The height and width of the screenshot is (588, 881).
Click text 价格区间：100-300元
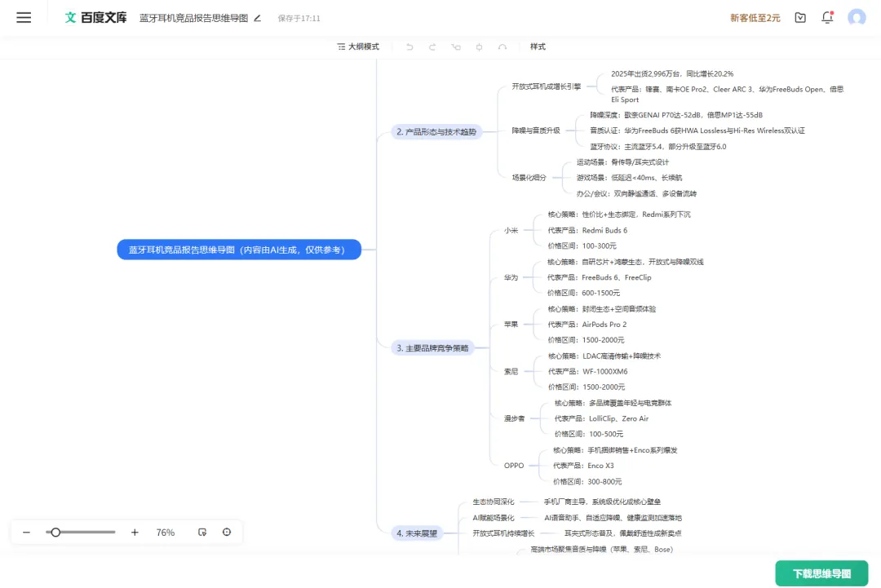[582, 246]
